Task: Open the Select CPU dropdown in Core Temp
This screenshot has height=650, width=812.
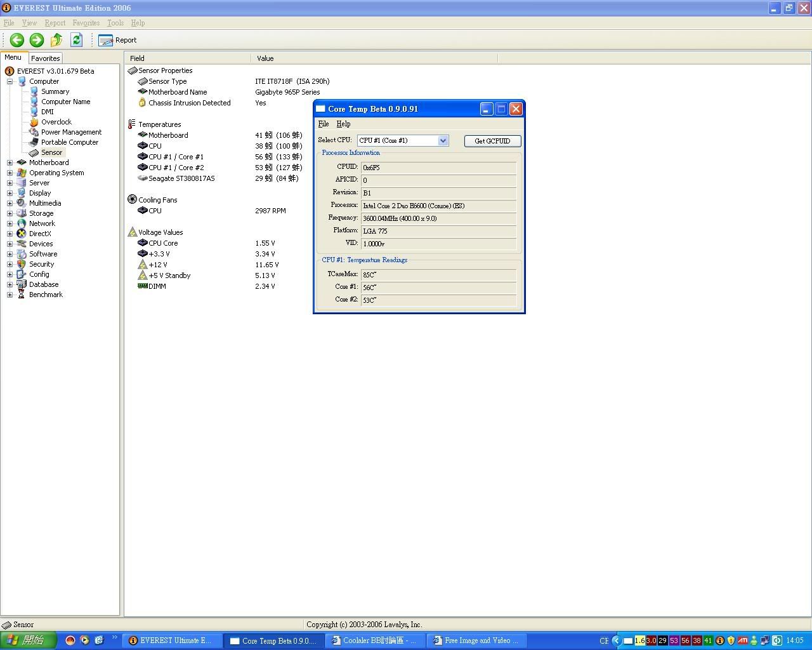Action: coord(443,140)
